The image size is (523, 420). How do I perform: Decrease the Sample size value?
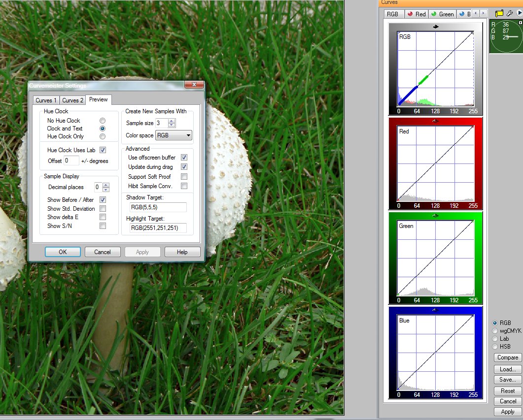[x=172, y=125]
